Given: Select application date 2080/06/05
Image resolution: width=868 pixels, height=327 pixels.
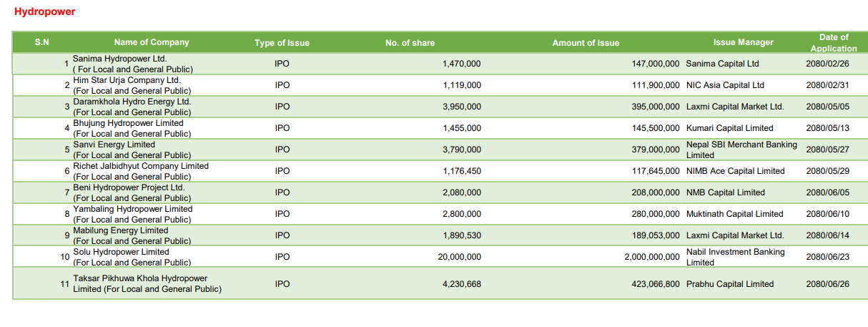Looking at the screenshot, I should (x=827, y=192).
